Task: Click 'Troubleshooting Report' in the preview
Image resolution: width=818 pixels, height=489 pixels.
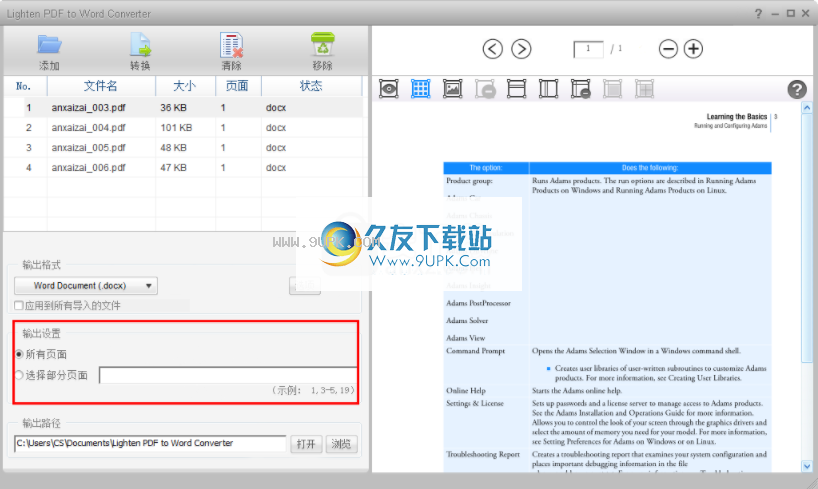Action: coord(483,455)
